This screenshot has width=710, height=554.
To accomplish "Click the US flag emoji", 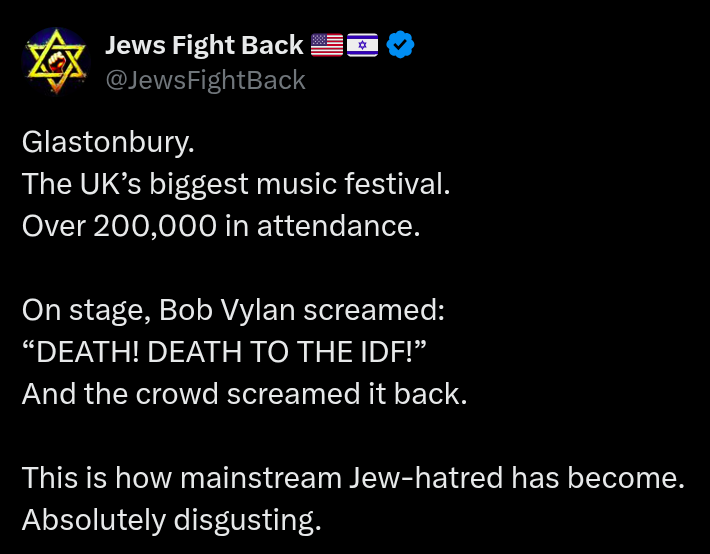I will pyautogui.click(x=326, y=45).
